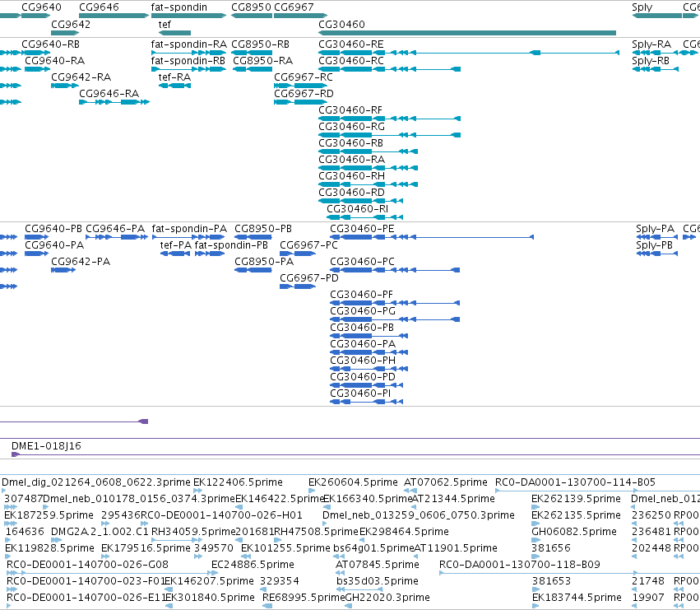
Task: Click the Sply gene label
Action: click(x=642, y=7)
